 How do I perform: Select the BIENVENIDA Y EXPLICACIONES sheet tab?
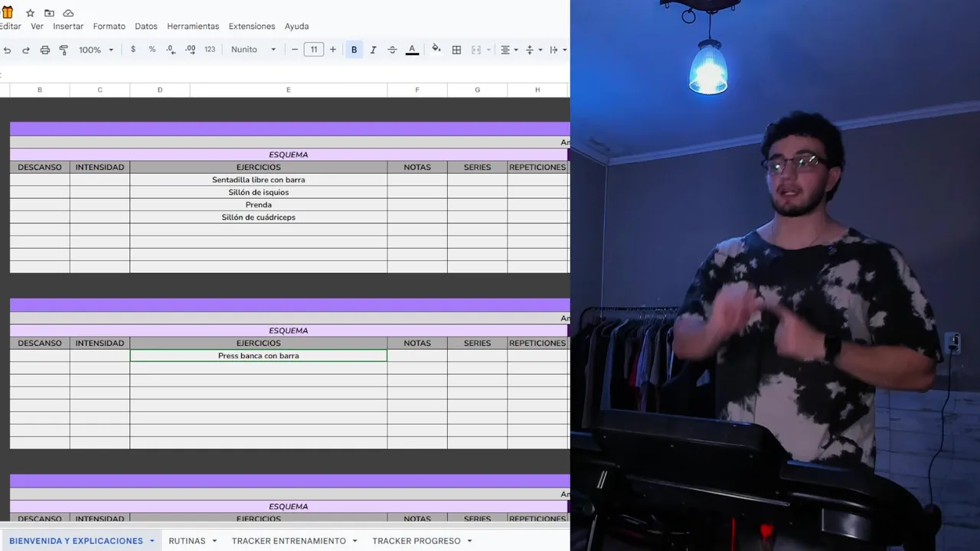tap(76, 541)
